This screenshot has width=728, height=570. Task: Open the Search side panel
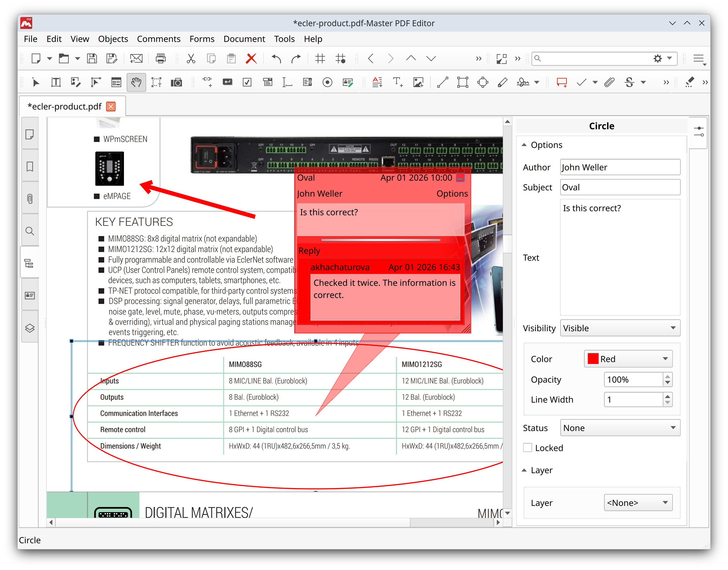[30, 231]
